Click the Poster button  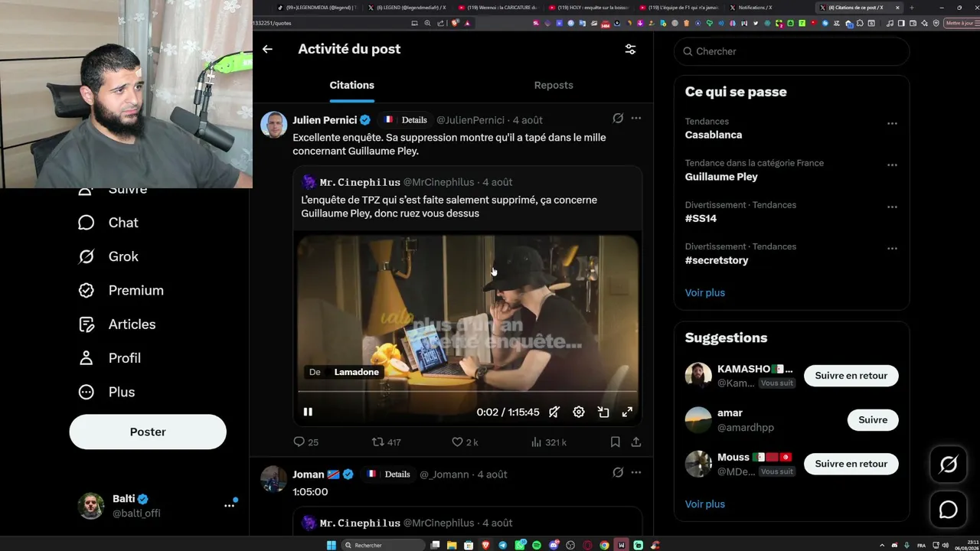pos(148,432)
